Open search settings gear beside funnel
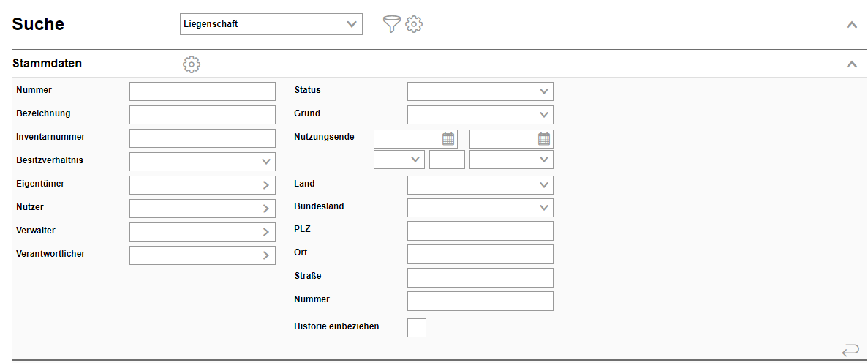The width and height of the screenshot is (868, 363). tap(414, 24)
